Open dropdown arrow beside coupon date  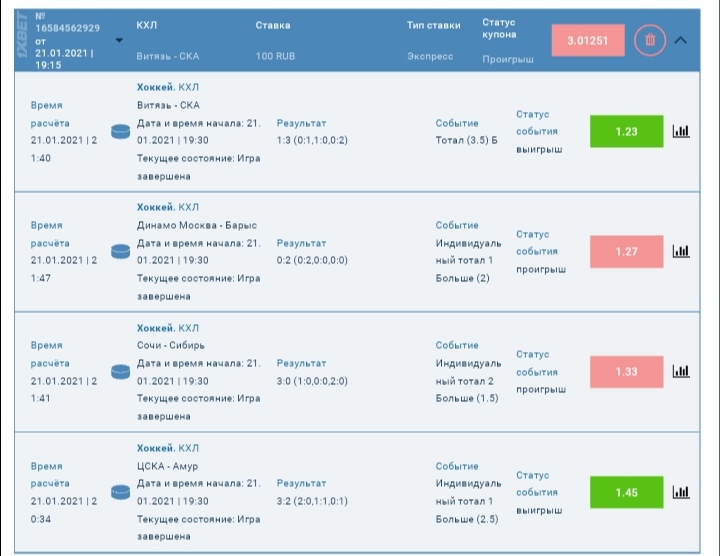(119, 41)
